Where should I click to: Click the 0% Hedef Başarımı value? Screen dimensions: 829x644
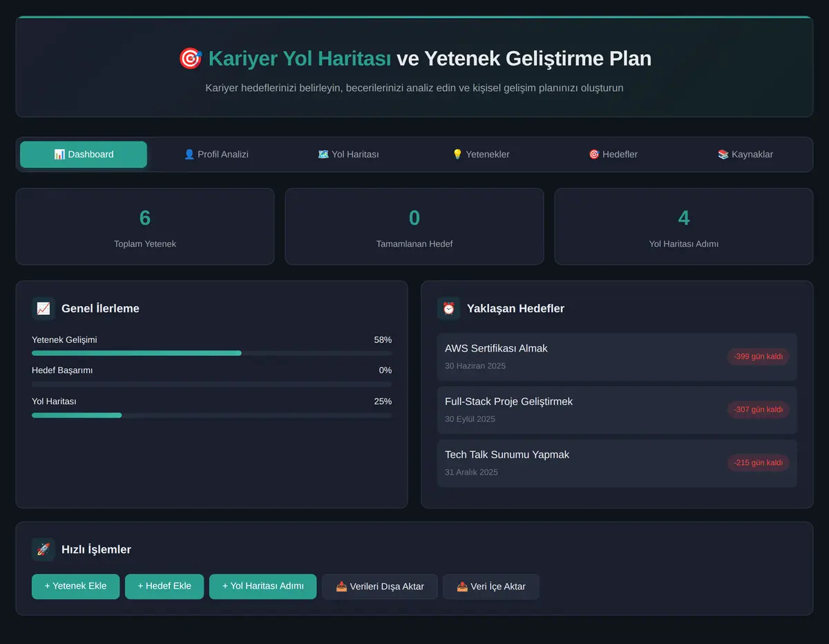click(x=385, y=370)
